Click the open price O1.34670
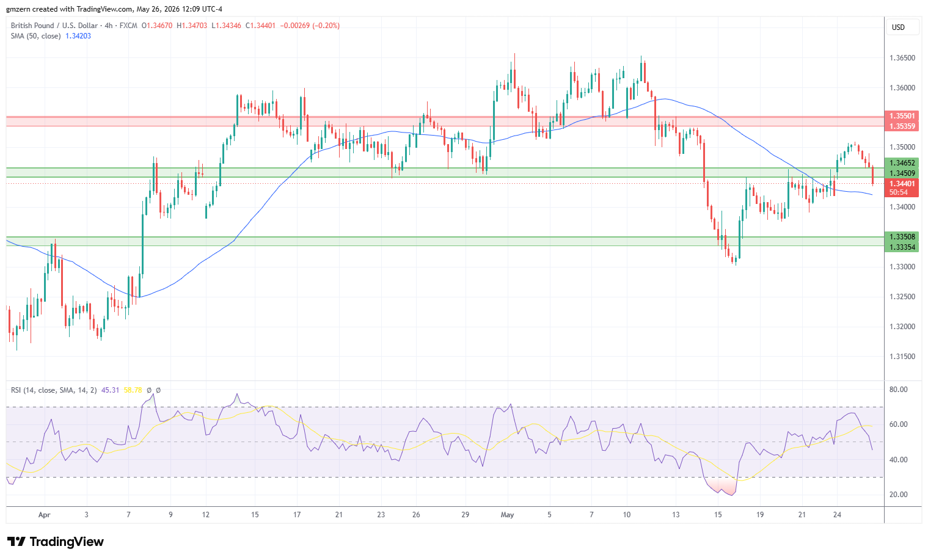This screenshot has width=928, height=560. coord(157,26)
